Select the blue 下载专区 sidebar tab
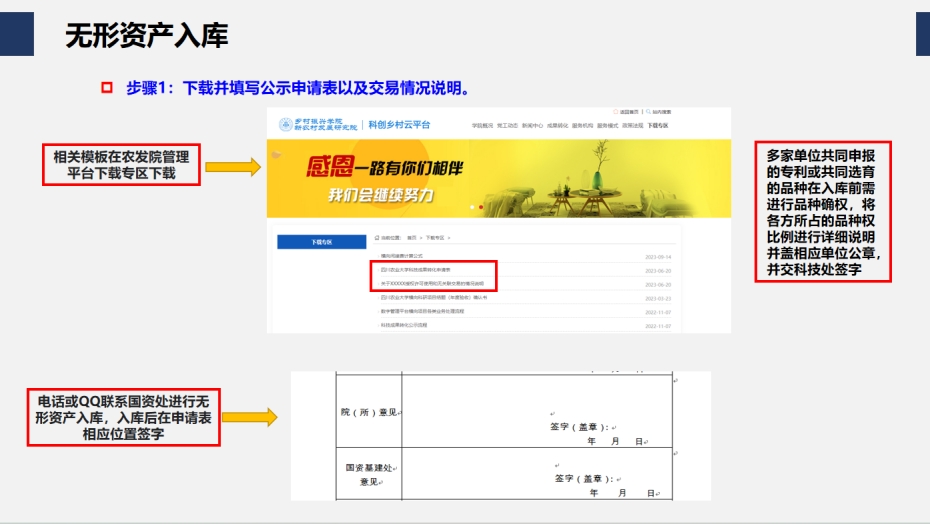The width and height of the screenshot is (930, 525). [321, 242]
